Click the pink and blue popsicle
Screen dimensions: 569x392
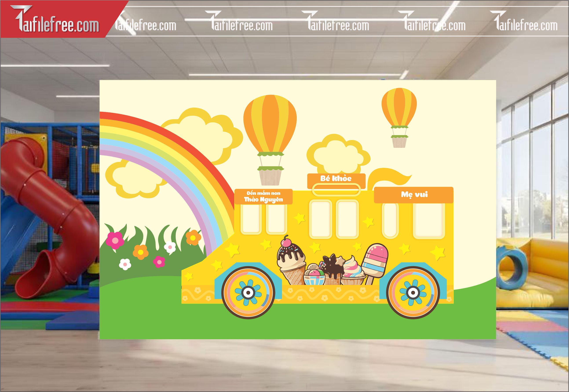coord(375,260)
